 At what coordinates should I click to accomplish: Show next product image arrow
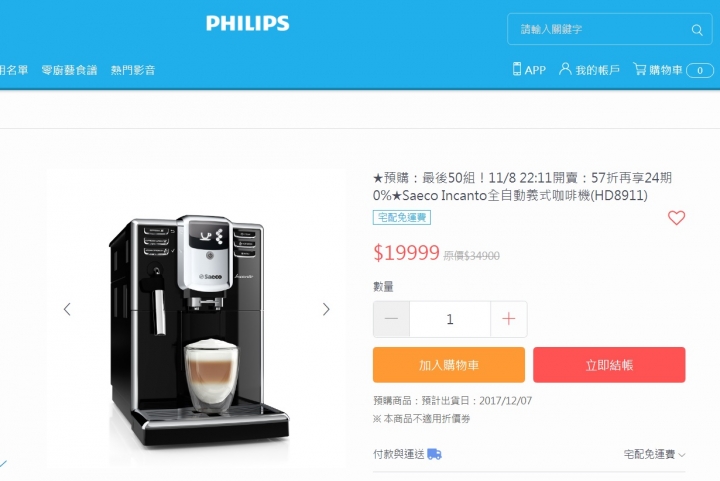pyautogui.click(x=326, y=309)
